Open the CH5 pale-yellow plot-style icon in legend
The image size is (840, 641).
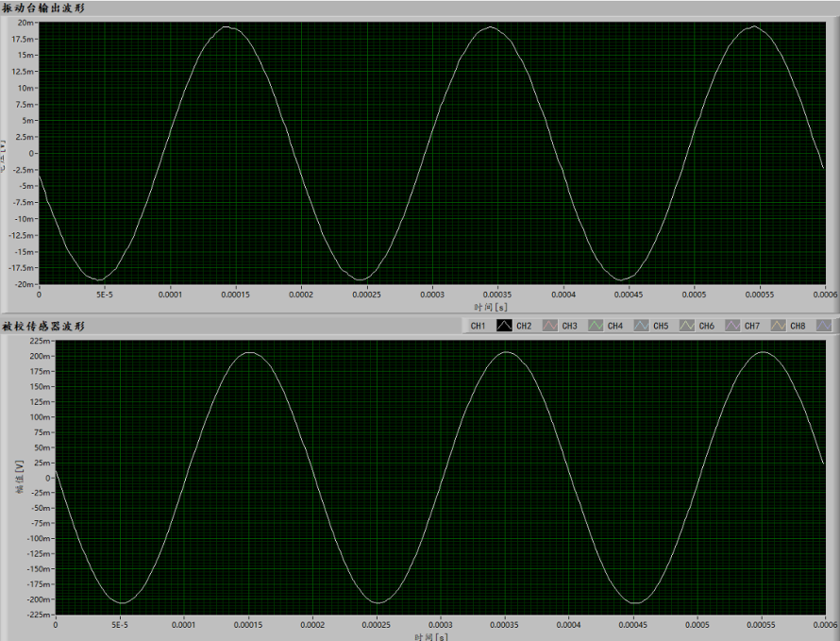687,326
